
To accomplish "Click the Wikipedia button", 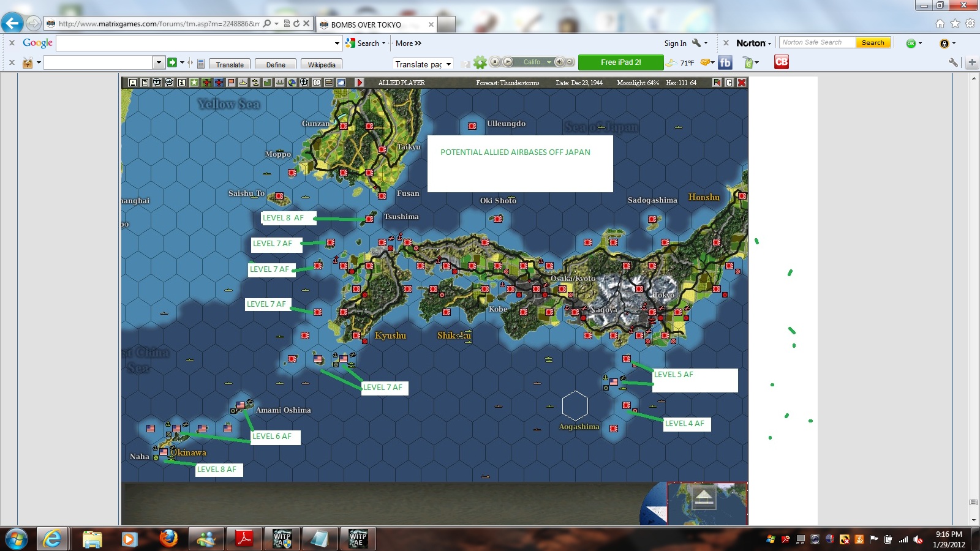I will click(x=322, y=64).
